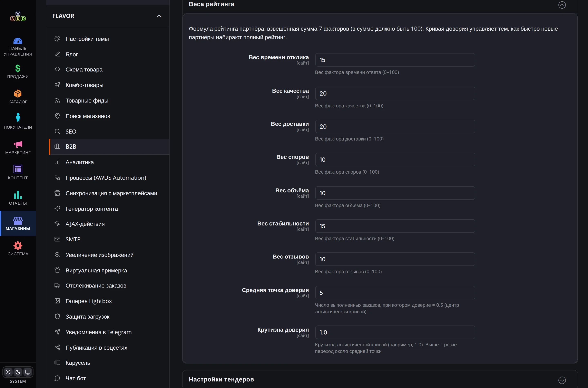588x388 pixels.
Task: Open the Каталог box icon
Action: click(18, 94)
